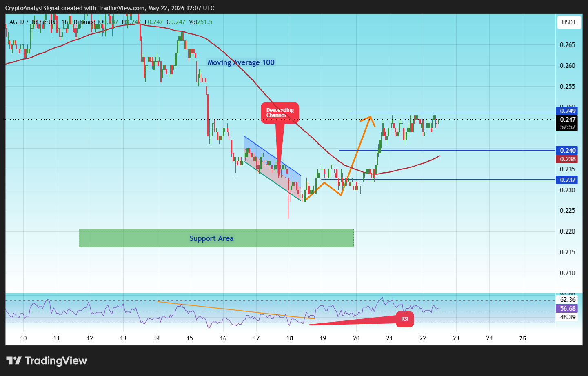The width and height of the screenshot is (588, 376).
Task: Click the date label 25 on time axis
Action: pyautogui.click(x=523, y=338)
